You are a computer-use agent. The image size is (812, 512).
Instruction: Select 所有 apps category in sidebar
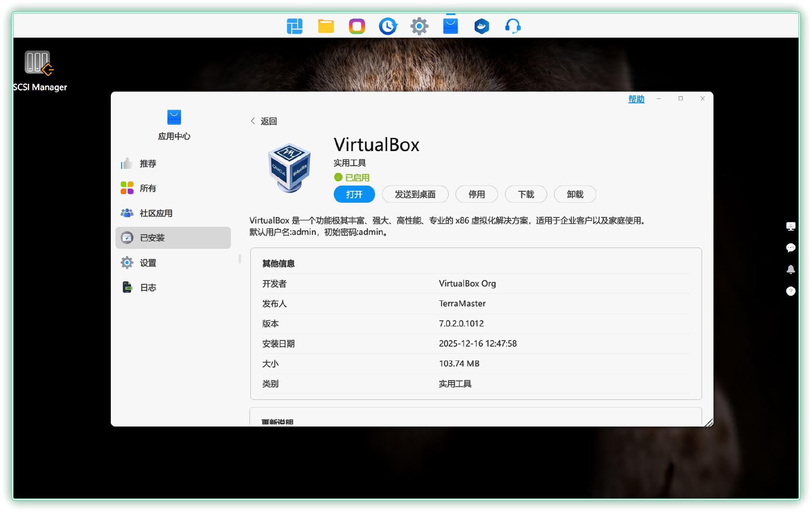(x=148, y=188)
